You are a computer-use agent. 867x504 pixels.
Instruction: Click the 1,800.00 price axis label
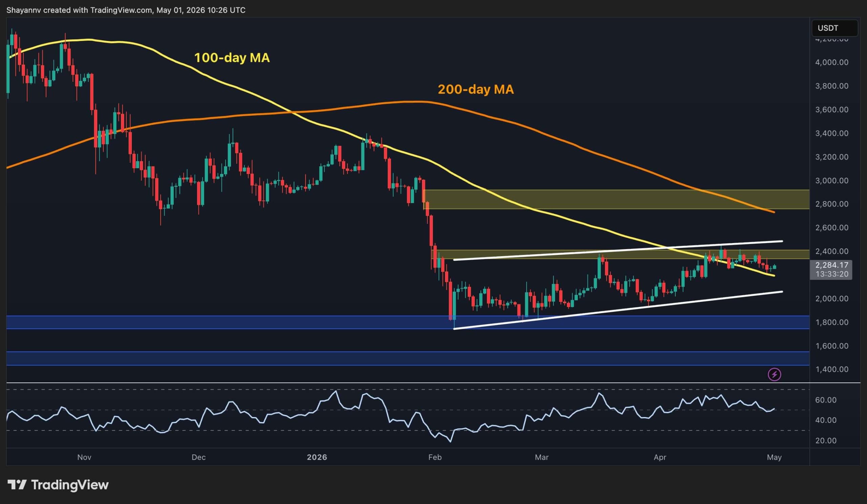(831, 322)
